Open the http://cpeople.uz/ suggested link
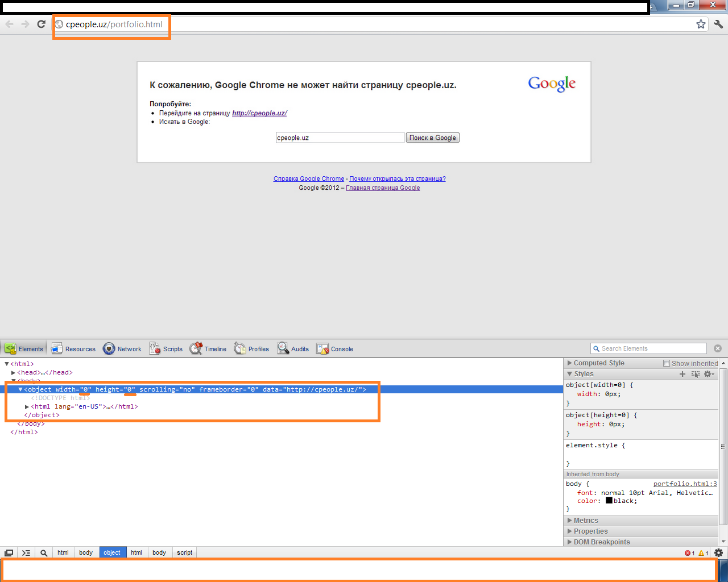The width and height of the screenshot is (728, 582). (259, 113)
